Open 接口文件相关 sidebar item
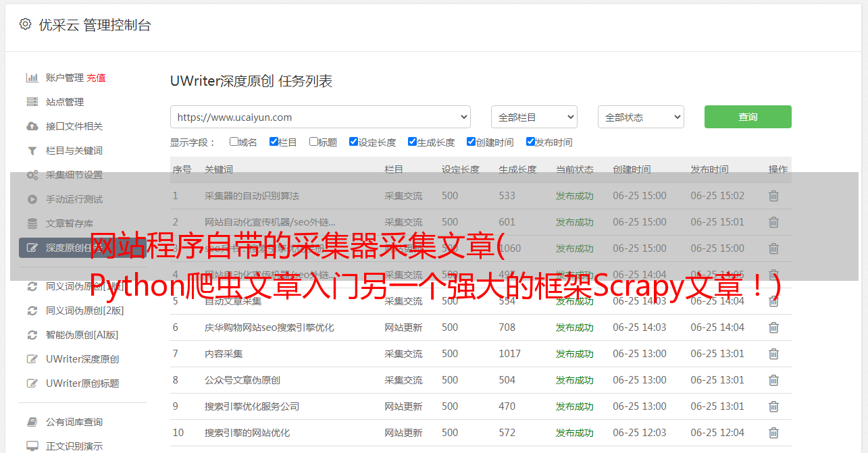This screenshot has height=453, width=868. pyautogui.click(x=74, y=126)
